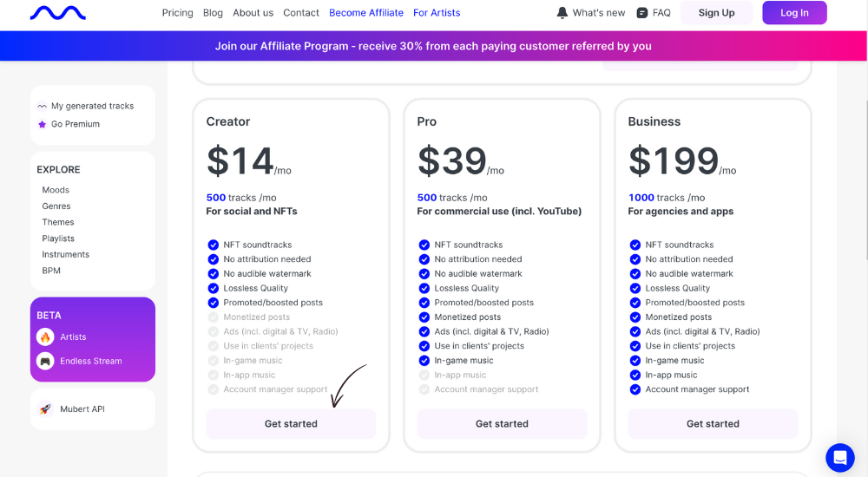
Task: Click "1000 tracks /mo" text
Action: [x=667, y=198]
